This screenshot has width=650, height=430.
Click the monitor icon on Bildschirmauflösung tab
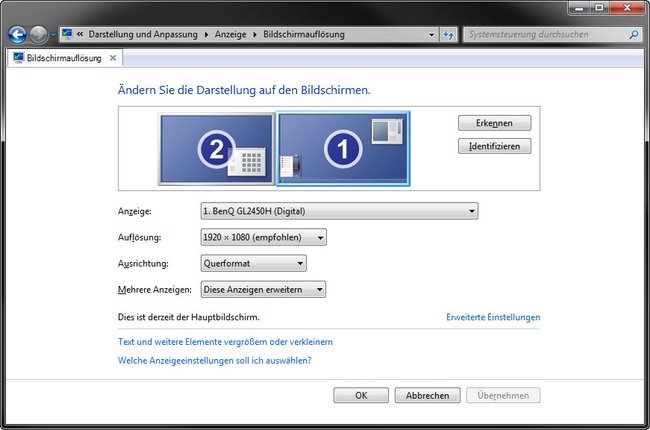point(18,58)
